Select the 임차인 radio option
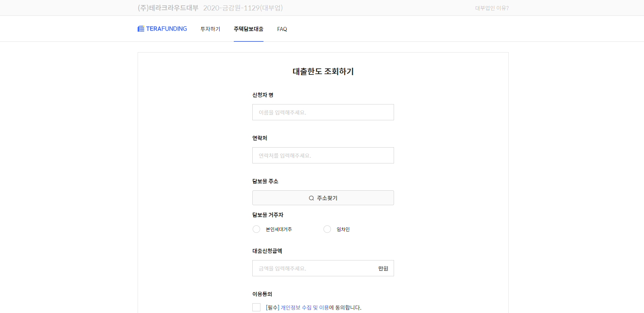 pyautogui.click(x=327, y=229)
